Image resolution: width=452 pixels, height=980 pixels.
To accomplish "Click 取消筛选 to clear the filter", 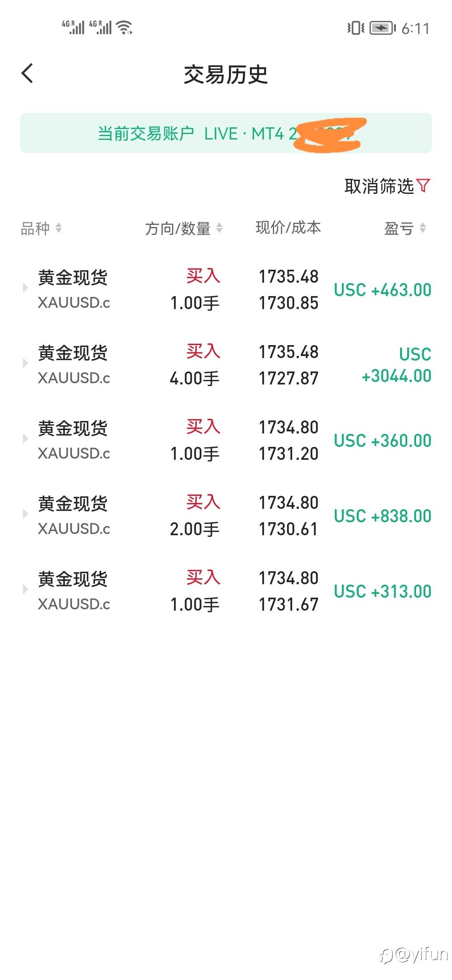I will pyautogui.click(x=379, y=186).
